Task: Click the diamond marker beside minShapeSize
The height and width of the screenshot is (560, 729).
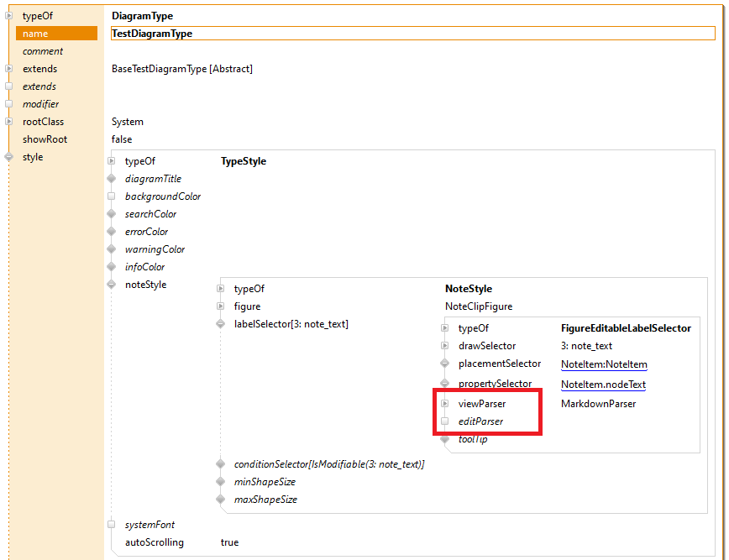Action: point(220,482)
